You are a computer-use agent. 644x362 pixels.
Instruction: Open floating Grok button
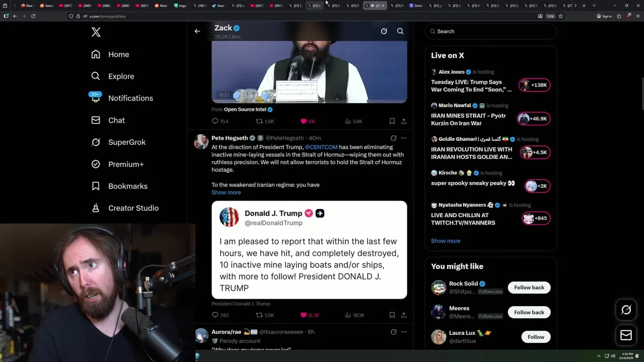click(x=626, y=310)
